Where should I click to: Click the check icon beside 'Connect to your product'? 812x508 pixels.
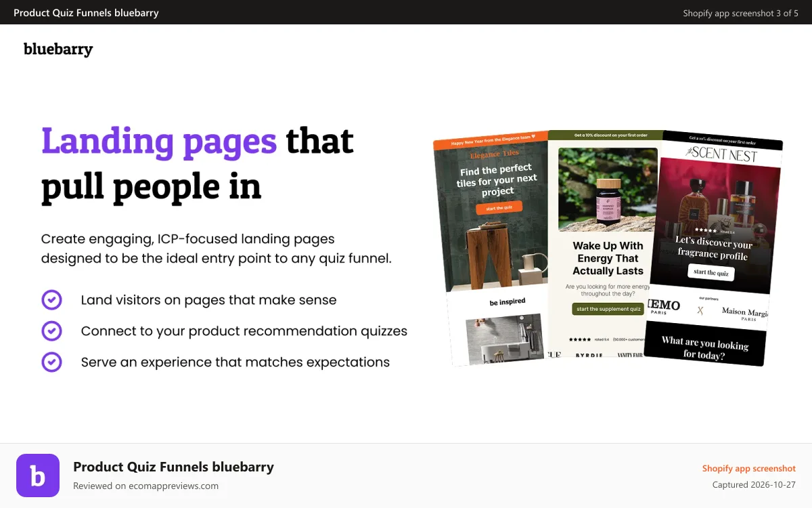[x=51, y=331]
